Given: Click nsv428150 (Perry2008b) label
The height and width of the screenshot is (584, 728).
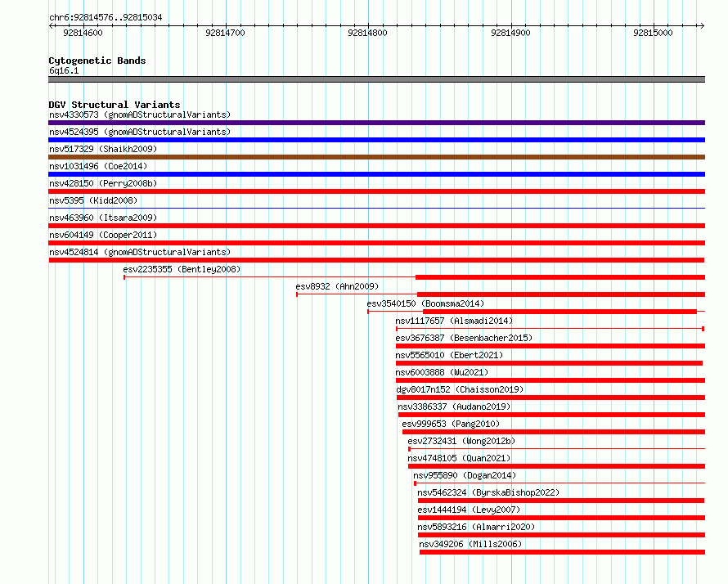Looking at the screenshot, I should (x=103, y=183).
